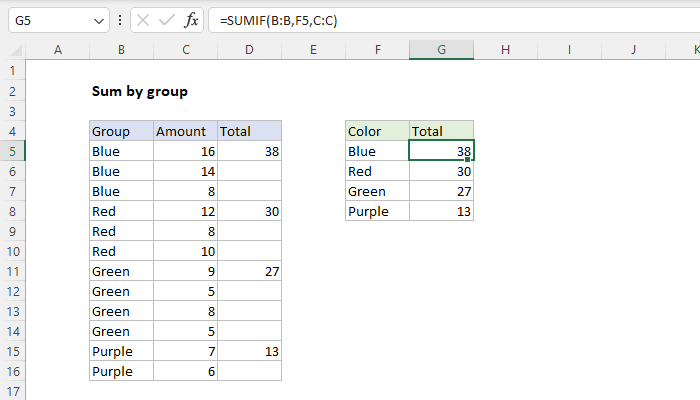Expand the Name Box dropdown arrow
The image size is (700, 400).
point(97,20)
